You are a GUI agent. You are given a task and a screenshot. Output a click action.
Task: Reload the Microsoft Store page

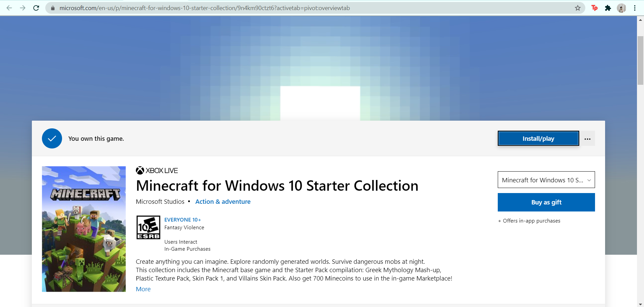click(36, 8)
